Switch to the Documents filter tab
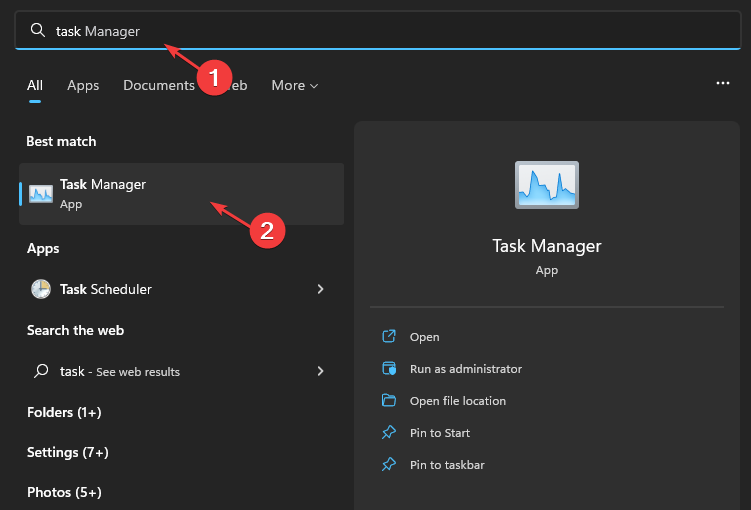The image size is (751, 510). tap(159, 85)
